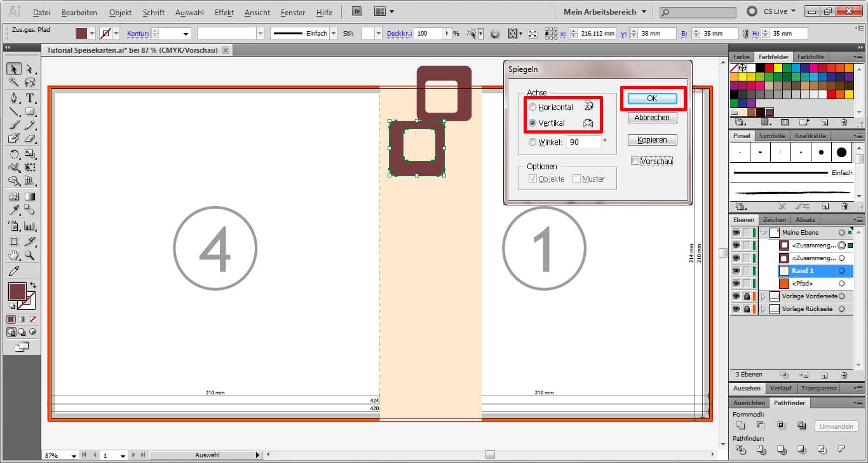Collapse the Meine Ebene layer
868x463 pixels.
pos(763,233)
